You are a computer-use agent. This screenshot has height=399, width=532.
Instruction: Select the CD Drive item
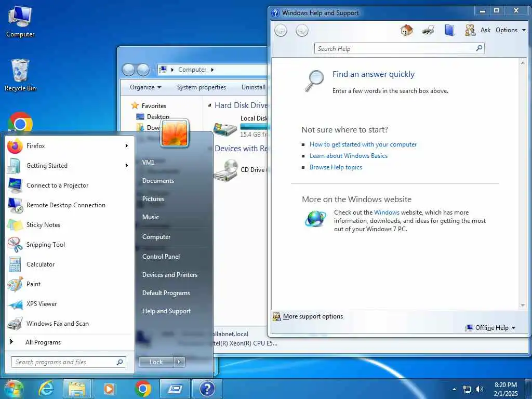(x=240, y=170)
